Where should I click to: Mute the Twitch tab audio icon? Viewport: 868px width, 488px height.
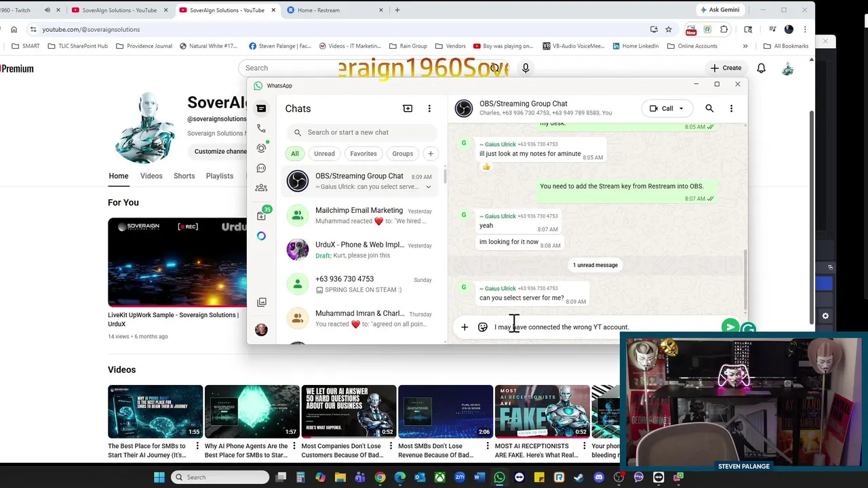47,10
